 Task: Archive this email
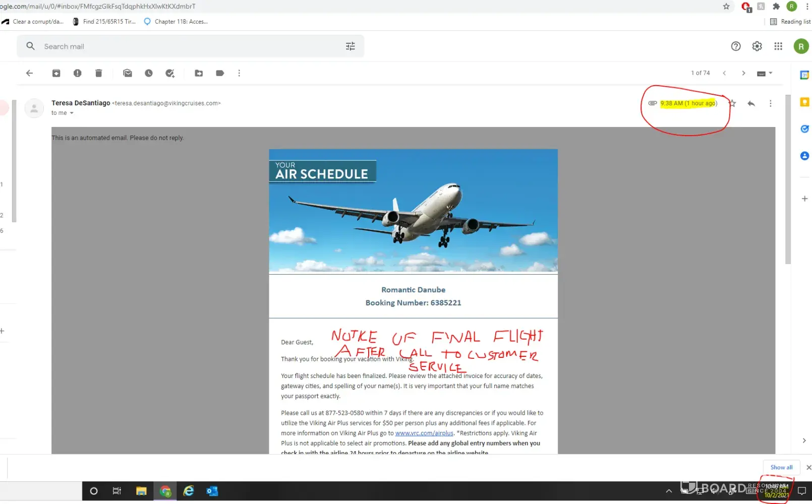pyautogui.click(x=56, y=73)
